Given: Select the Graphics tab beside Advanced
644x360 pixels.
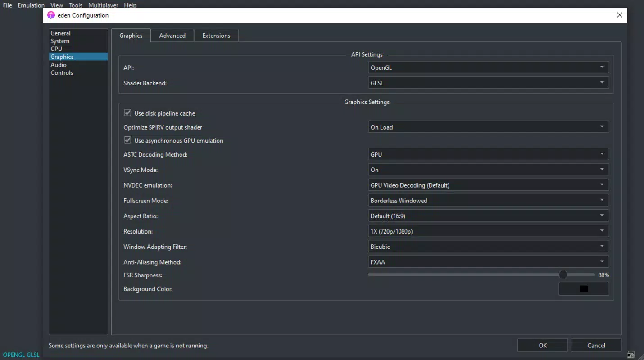Looking at the screenshot, I should pyautogui.click(x=131, y=36).
